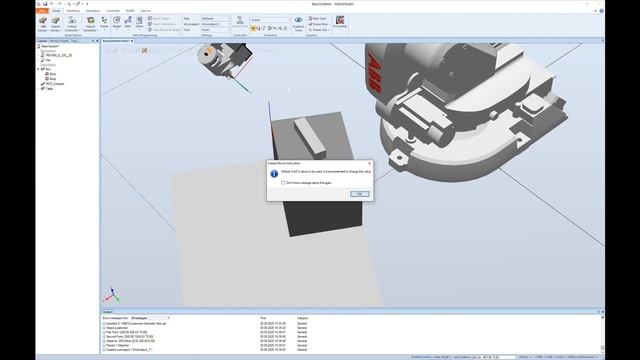Switch to the Modeling ribbon tab
This screenshot has height=360, width=640.
tap(73, 11)
